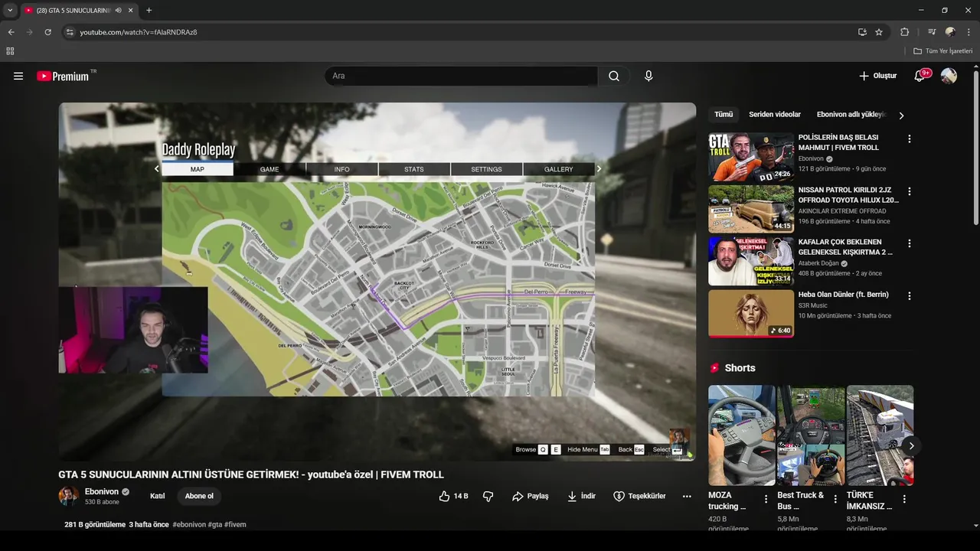Bookmark this page with star icon
Viewport: 980px width, 551px height.
click(879, 32)
